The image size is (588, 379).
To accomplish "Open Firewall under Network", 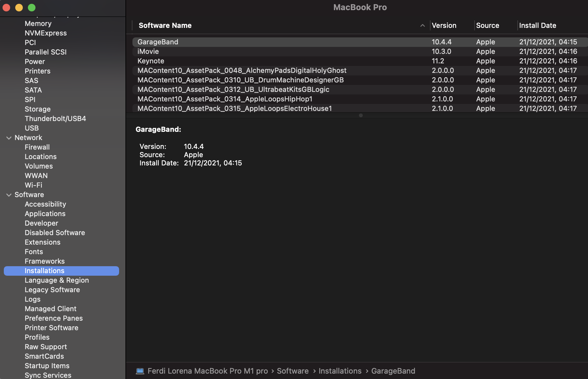I will pyautogui.click(x=37, y=147).
